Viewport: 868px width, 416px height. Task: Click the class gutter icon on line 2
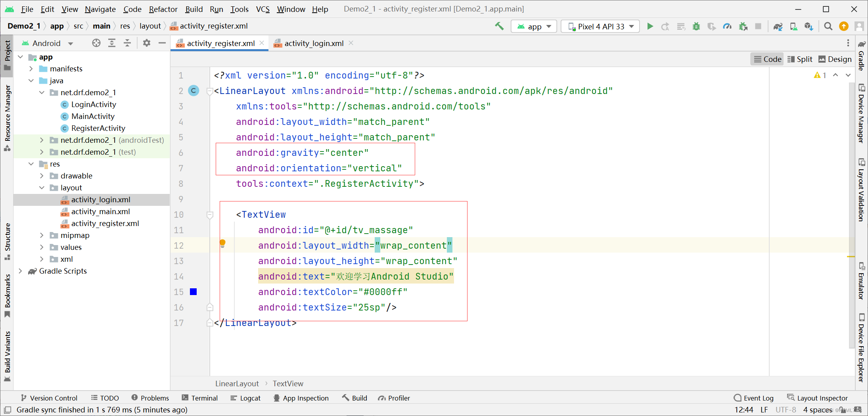coord(194,91)
